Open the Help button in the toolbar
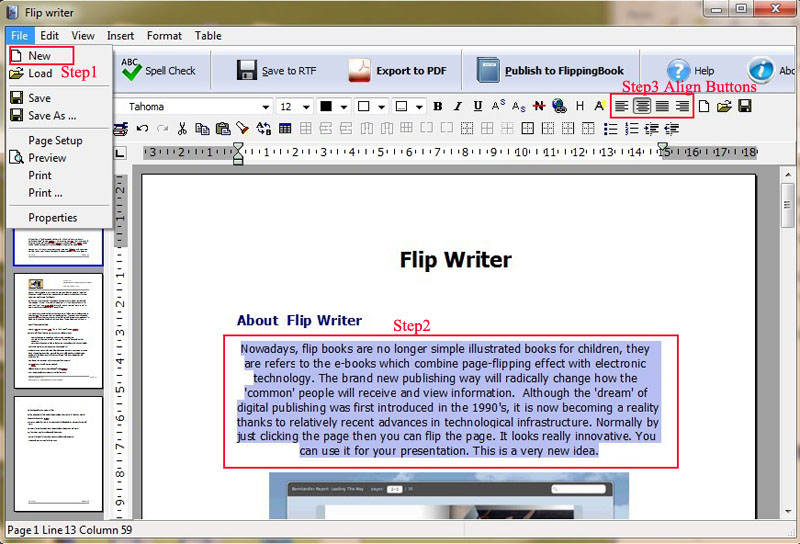This screenshot has width=800, height=544. coord(690,70)
